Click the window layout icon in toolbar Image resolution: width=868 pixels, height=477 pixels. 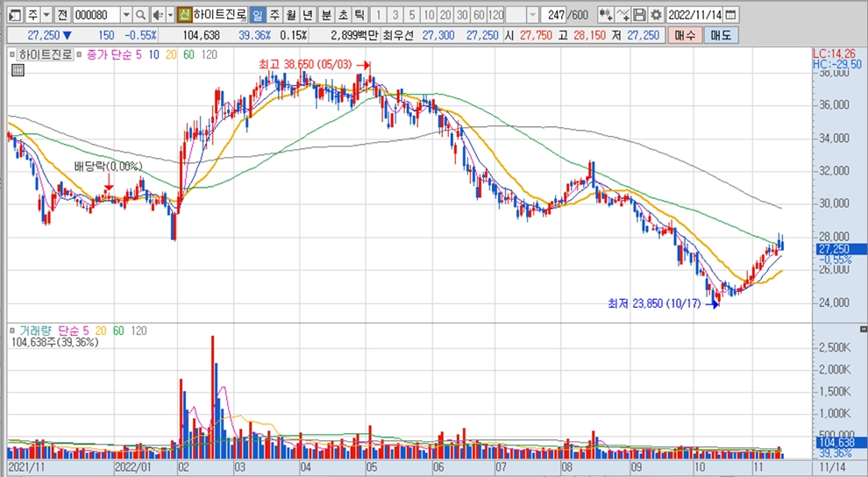(11, 15)
